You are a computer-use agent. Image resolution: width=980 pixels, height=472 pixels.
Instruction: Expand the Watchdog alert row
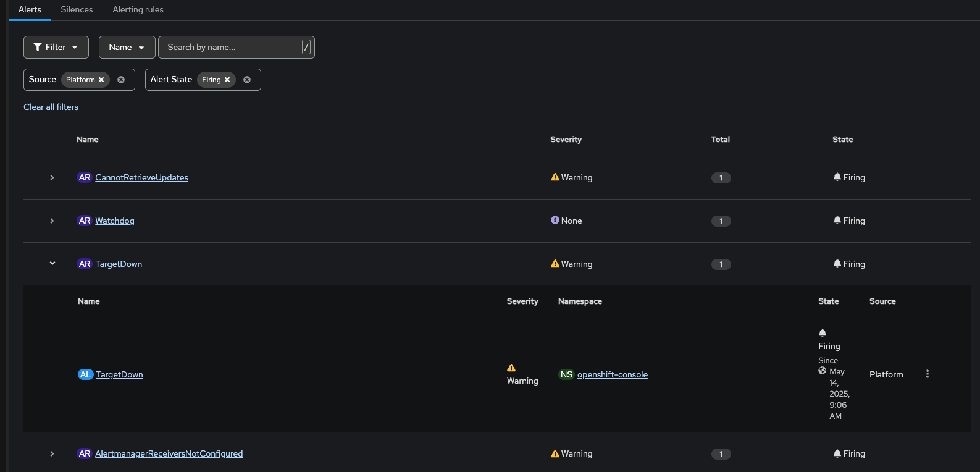tap(52, 221)
